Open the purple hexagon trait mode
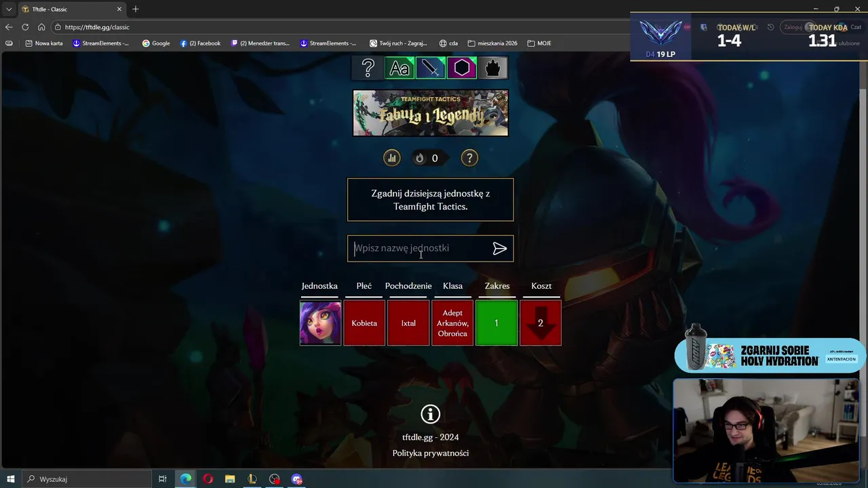868x488 pixels. click(462, 68)
